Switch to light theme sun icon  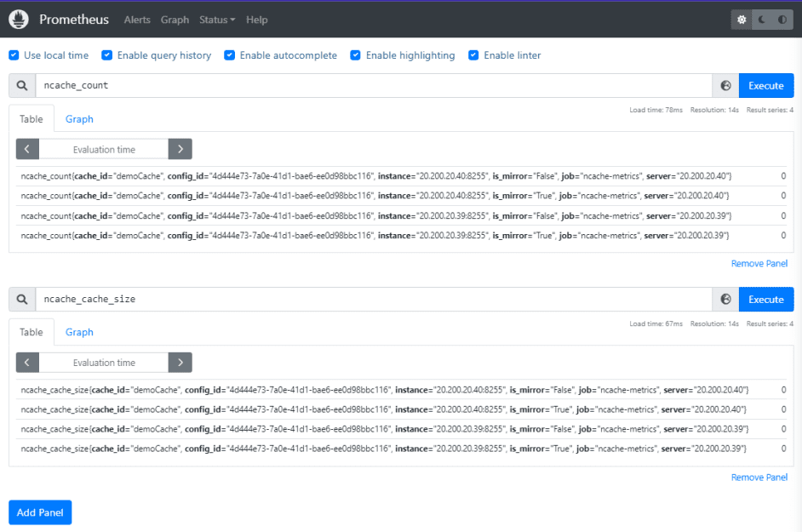(742, 20)
